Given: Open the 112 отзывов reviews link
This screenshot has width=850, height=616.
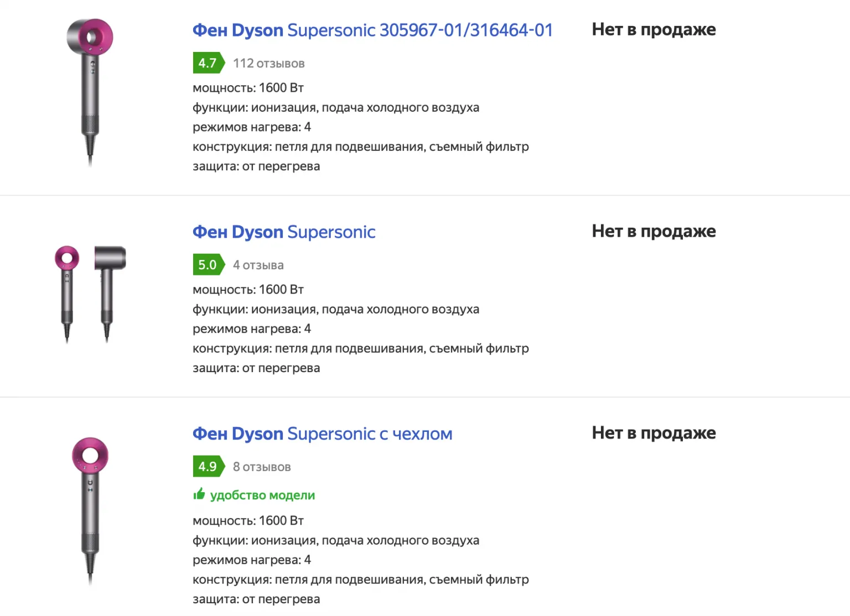Looking at the screenshot, I should tap(269, 64).
